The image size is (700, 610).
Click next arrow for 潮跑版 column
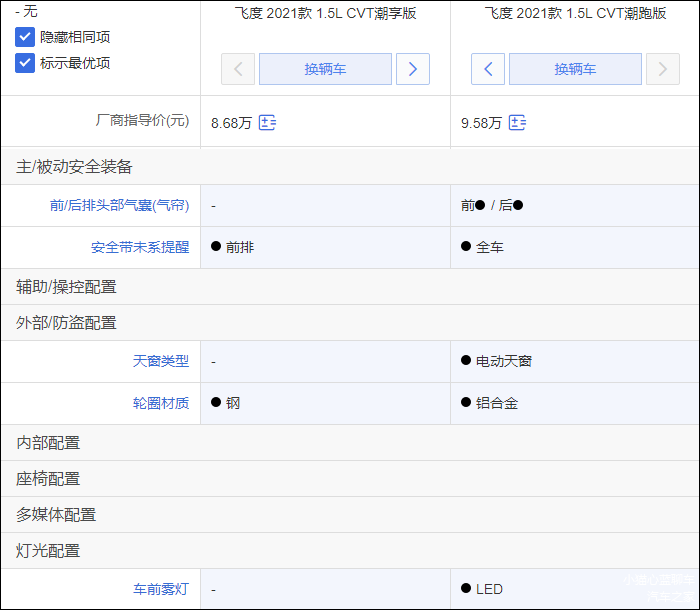coord(662,69)
